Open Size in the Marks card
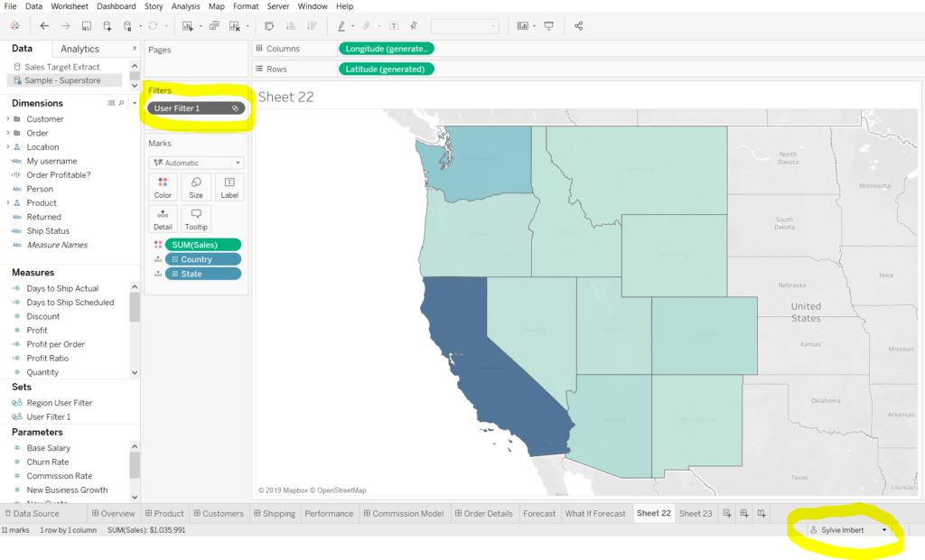 tap(196, 188)
